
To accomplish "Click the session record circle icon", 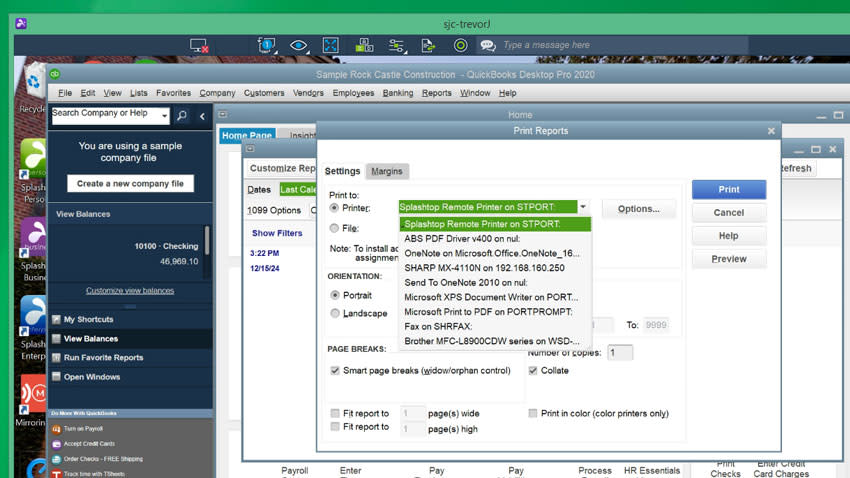I will coord(460,45).
